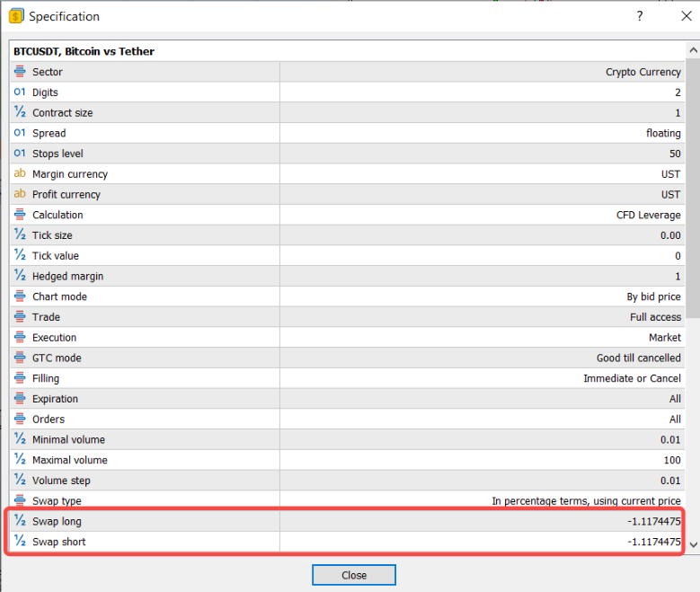The image size is (700, 592).
Task: Click the ½ icon beside Swap short
Action: 20,541
